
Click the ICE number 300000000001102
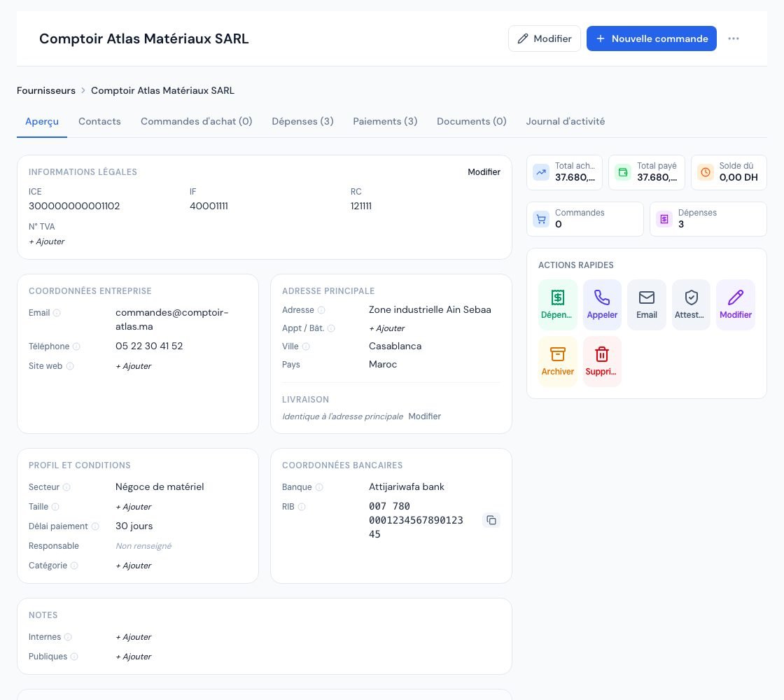point(74,206)
